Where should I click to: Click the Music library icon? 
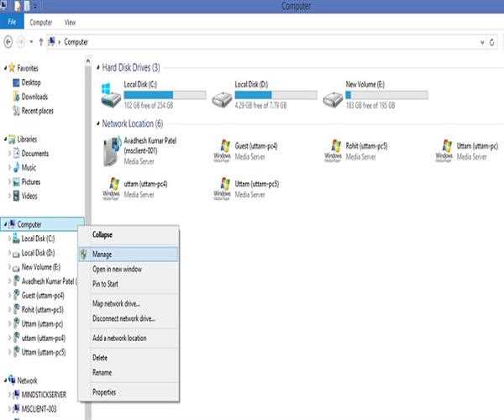[x=16, y=167]
